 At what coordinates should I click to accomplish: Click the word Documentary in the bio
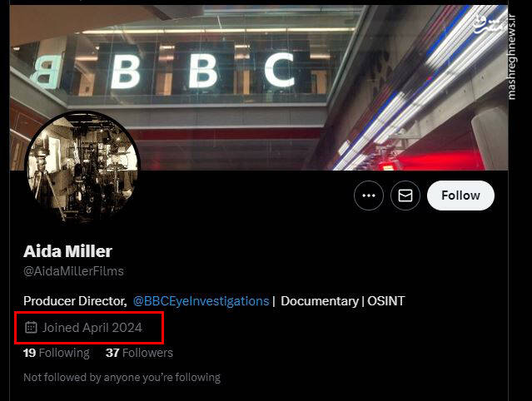319,300
